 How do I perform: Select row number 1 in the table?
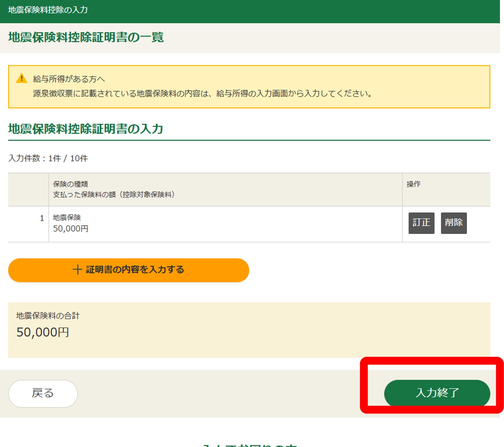tap(42, 218)
